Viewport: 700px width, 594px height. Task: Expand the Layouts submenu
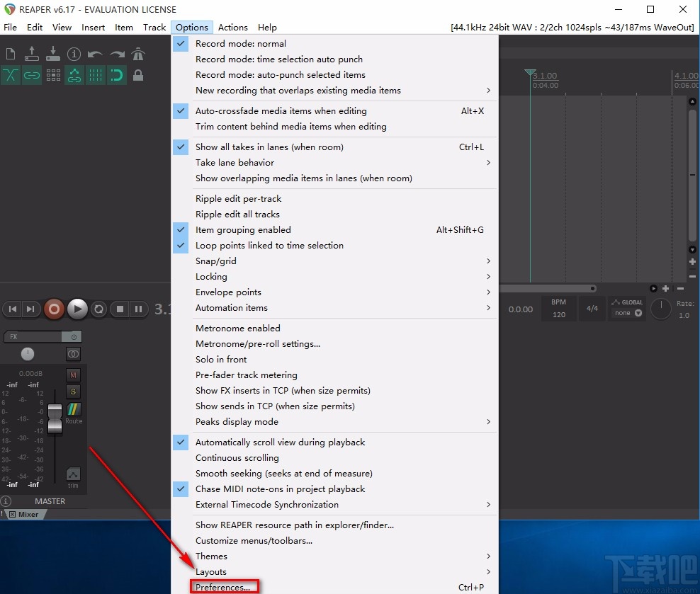[x=335, y=572]
